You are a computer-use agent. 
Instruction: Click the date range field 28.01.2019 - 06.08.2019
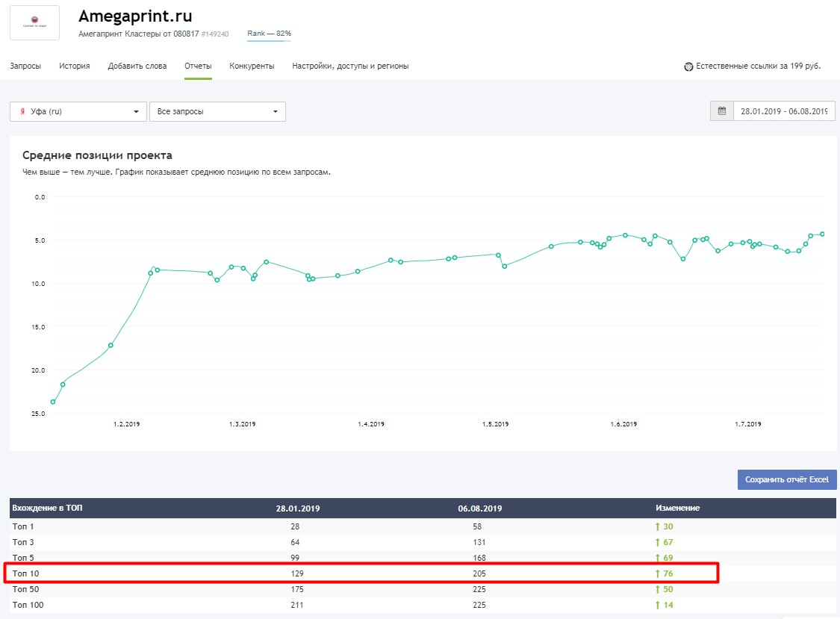coord(784,111)
